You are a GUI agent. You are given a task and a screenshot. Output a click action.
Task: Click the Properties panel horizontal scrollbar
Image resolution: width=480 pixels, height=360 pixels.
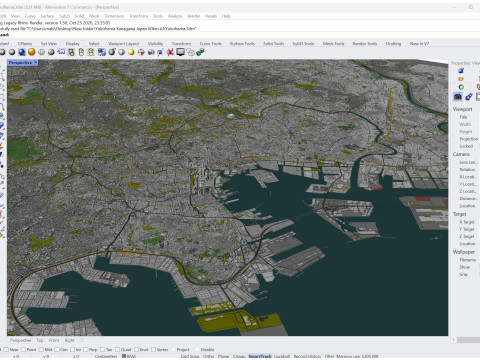[x=468, y=340]
